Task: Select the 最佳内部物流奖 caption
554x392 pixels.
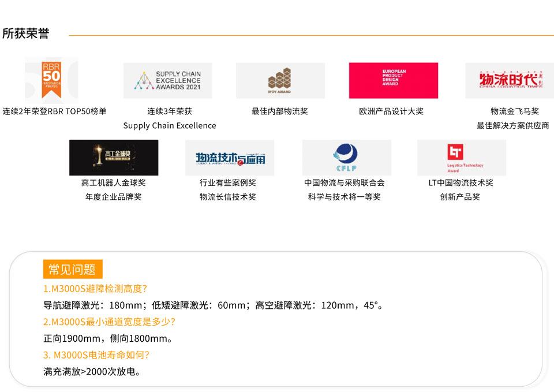Action: 280,111
